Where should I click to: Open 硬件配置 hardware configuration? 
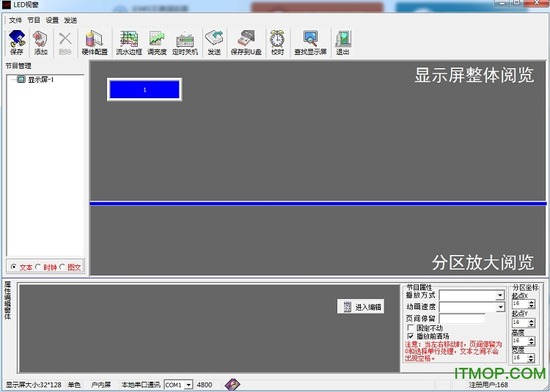[x=94, y=43]
